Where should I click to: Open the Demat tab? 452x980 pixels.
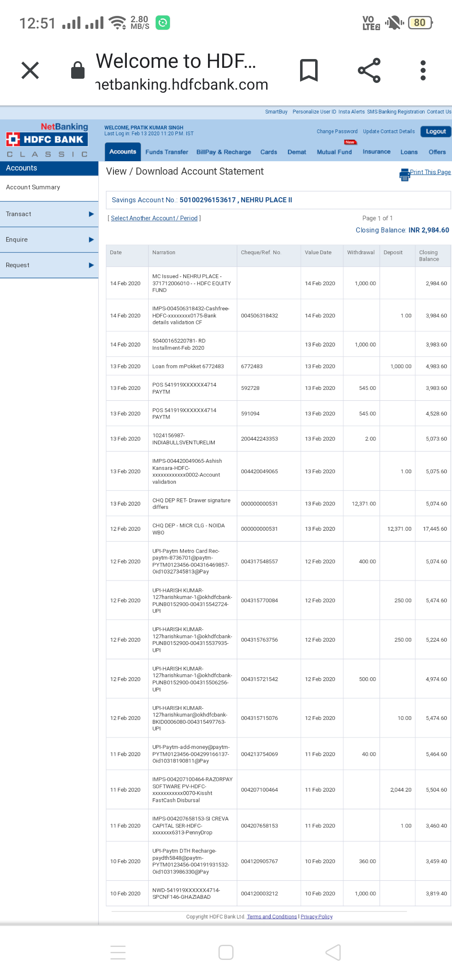pos(297,152)
